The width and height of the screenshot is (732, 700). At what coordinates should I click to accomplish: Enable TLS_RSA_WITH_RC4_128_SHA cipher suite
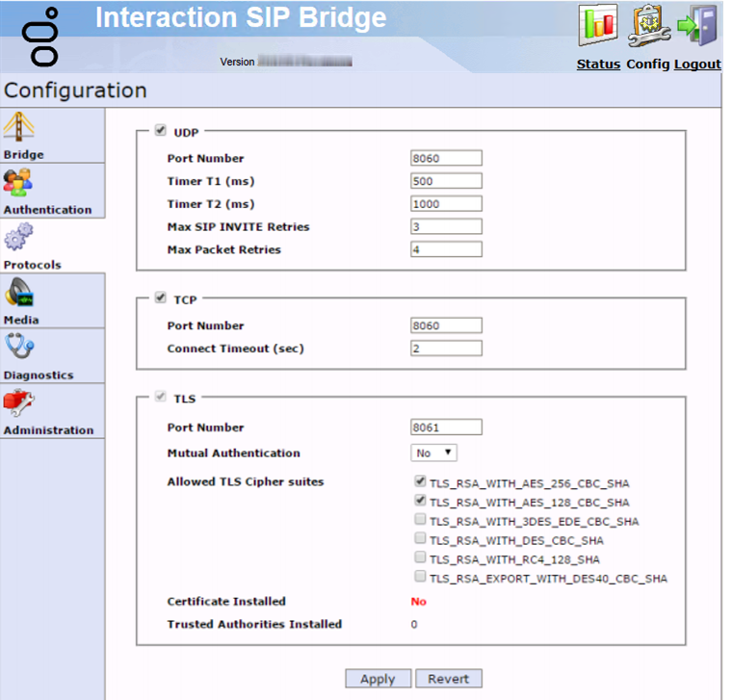420,557
